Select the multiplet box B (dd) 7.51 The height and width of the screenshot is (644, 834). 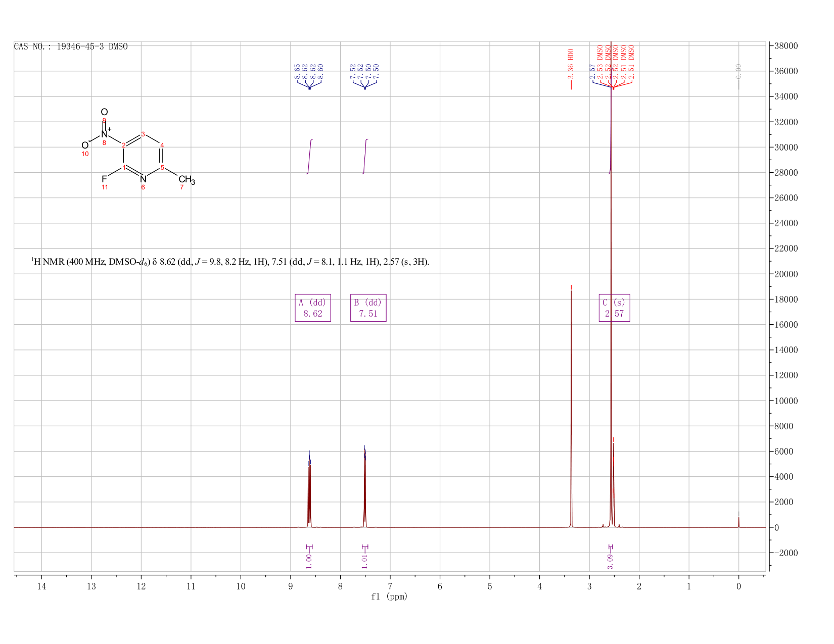pos(368,308)
